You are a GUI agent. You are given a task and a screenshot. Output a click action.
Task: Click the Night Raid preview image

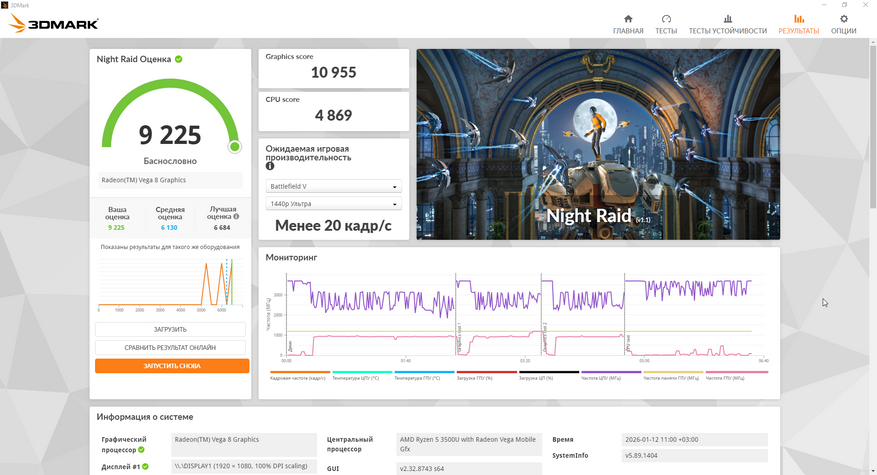point(598,144)
